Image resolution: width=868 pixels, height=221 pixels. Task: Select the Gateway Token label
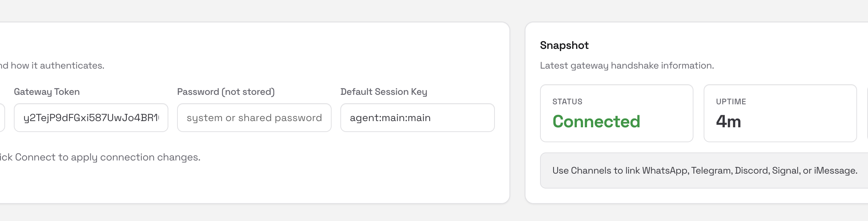[x=47, y=92]
